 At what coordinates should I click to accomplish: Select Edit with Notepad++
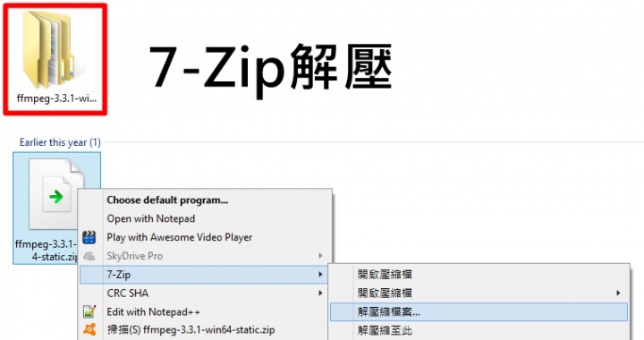(204, 311)
